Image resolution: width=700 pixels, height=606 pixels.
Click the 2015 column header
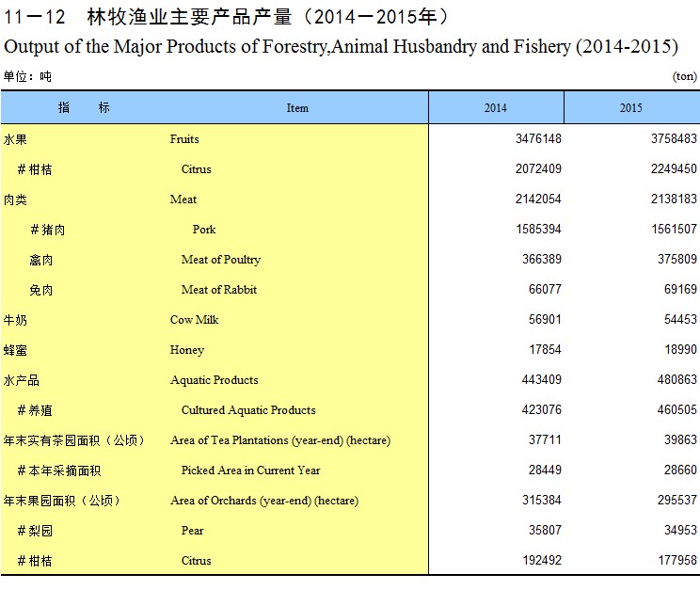630,108
